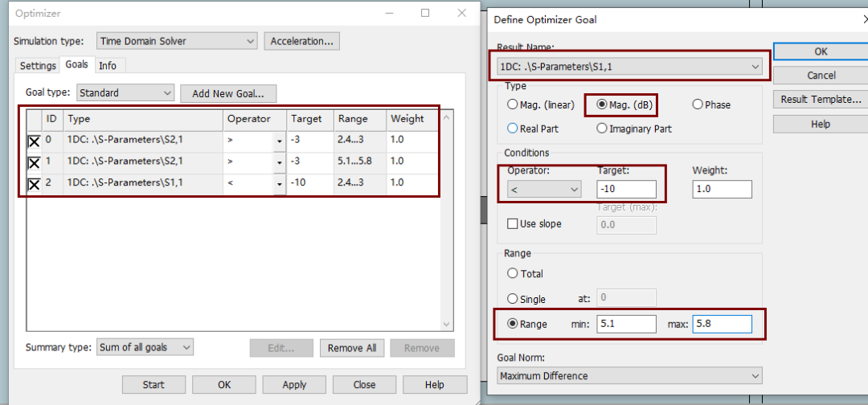Click the Start button in Optimizer
The width and height of the screenshot is (868, 405).
[x=154, y=385]
